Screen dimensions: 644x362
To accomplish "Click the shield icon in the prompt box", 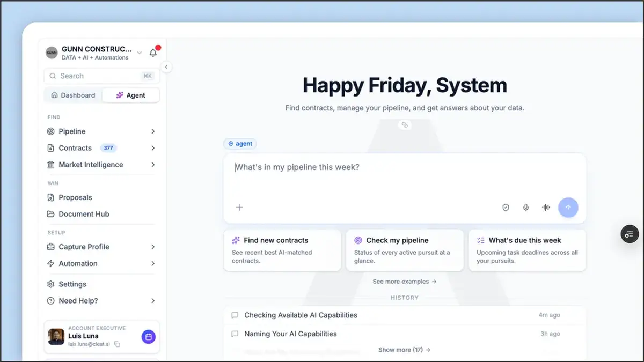I will (x=506, y=208).
